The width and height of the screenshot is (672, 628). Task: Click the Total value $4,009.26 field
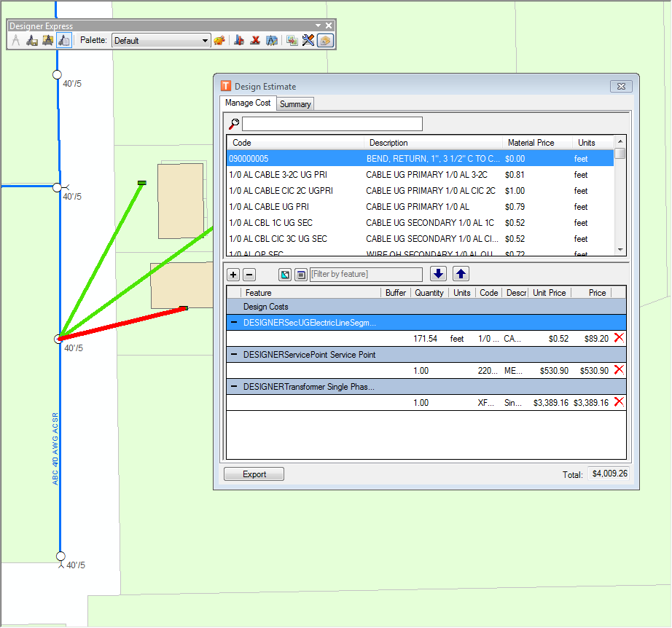609,474
